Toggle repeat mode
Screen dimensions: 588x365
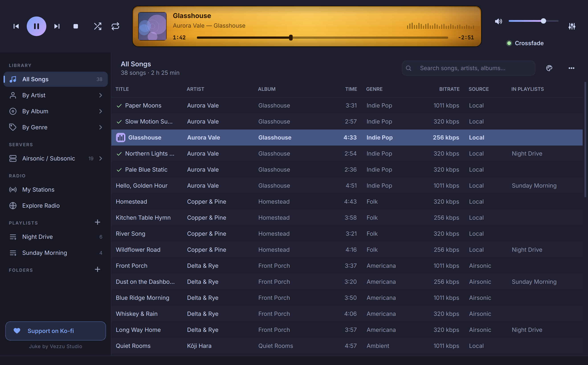(x=115, y=26)
